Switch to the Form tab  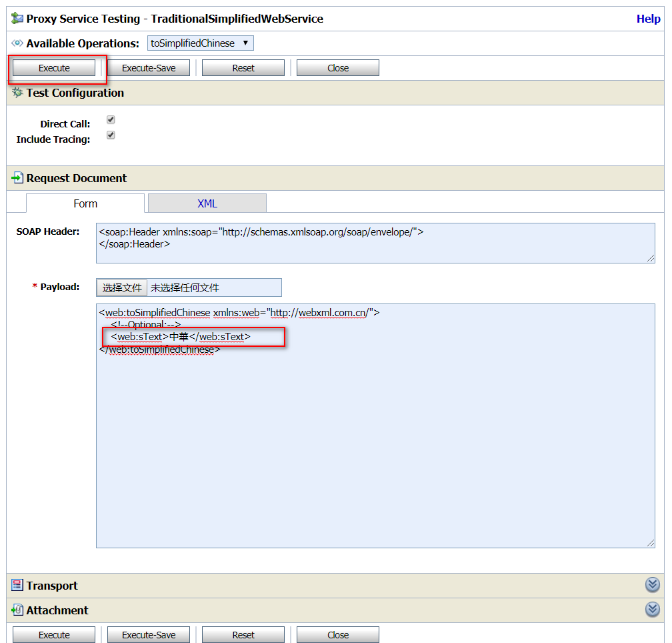click(85, 203)
